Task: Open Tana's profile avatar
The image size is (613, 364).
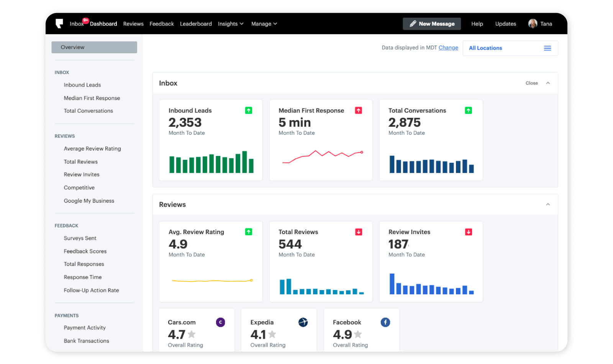Action: click(x=533, y=23)
